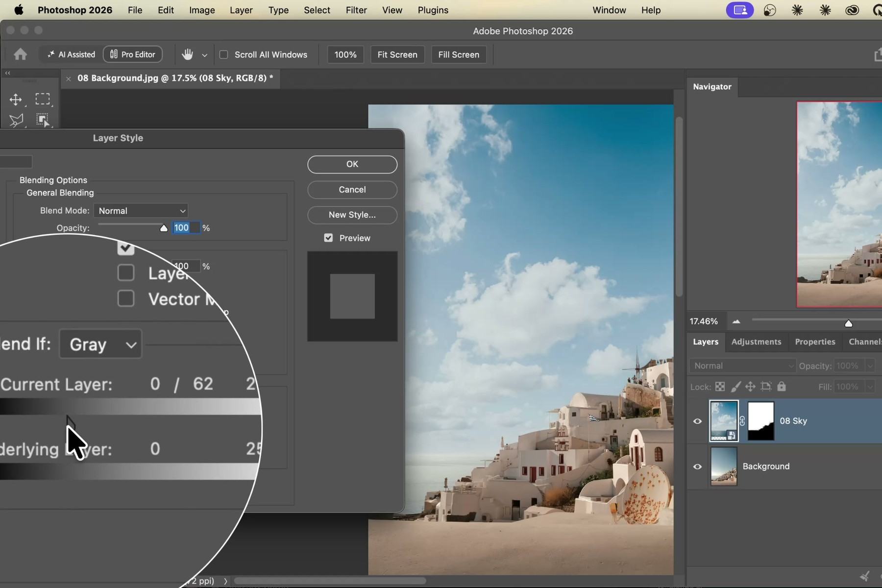
Task: Open the Layers panel blend mode dropdown
Action: 742,366
